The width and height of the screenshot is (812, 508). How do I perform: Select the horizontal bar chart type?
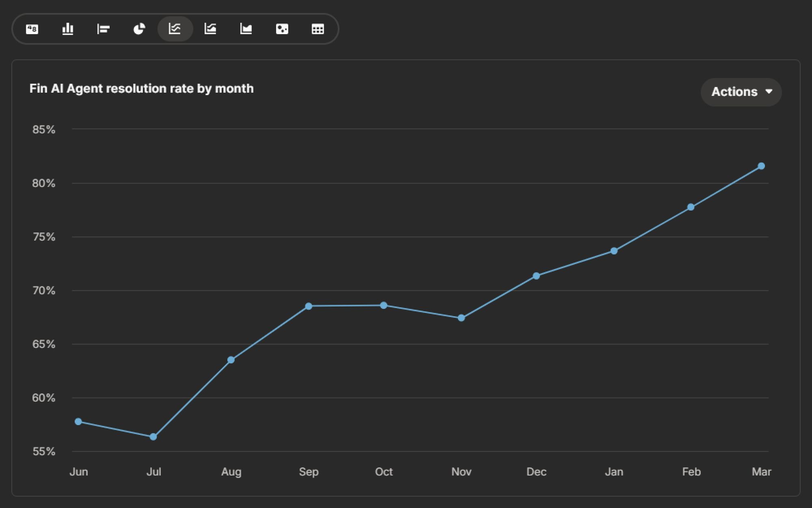click(x=104, y=29)
